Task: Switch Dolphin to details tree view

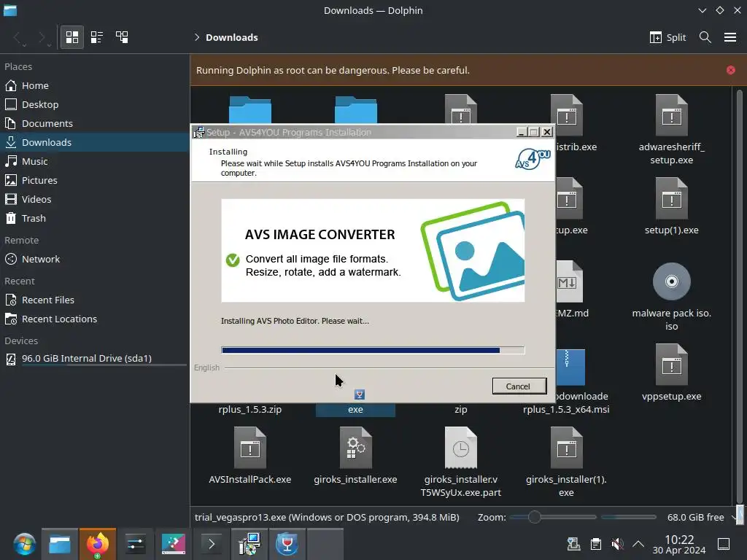Action: click(122, 37)
